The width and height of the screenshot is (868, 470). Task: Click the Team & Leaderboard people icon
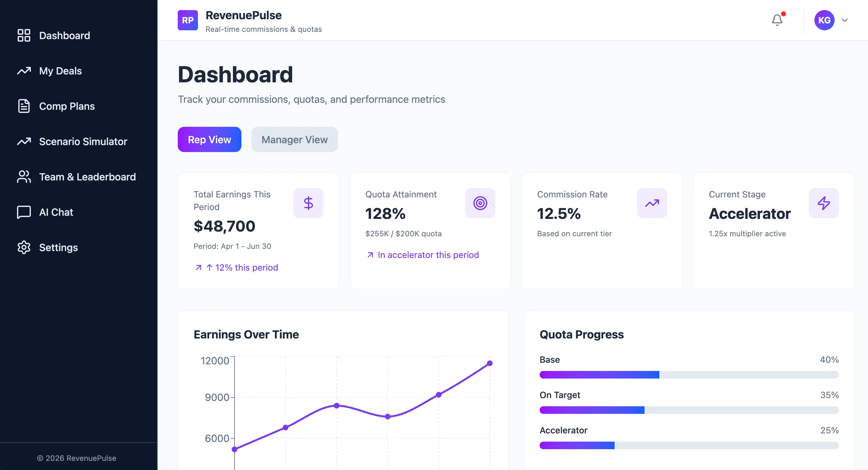(x=24, y=177)
